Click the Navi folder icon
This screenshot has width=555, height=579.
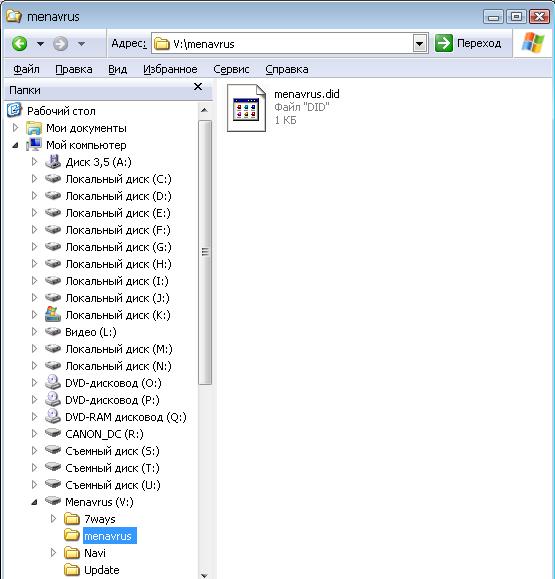tap(72, 553)
